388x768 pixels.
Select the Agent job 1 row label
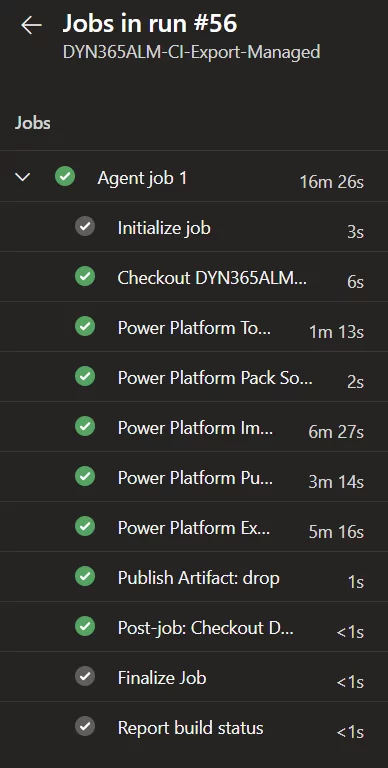point(142,178)
